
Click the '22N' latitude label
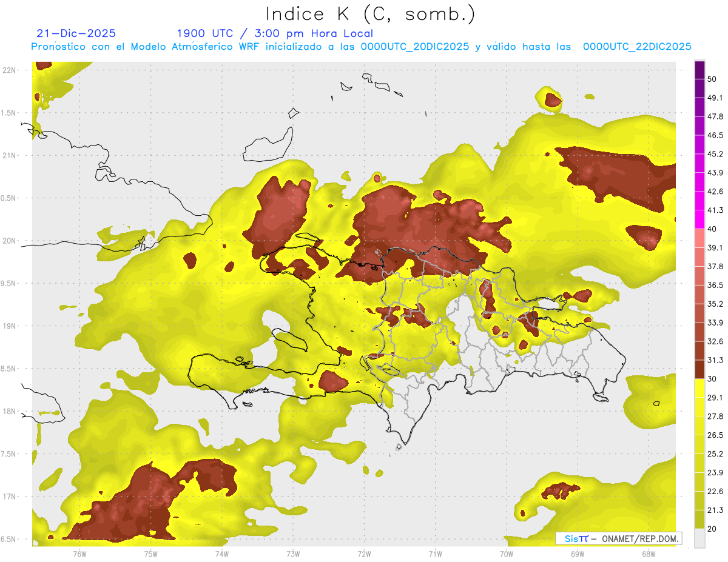[9, 70]
